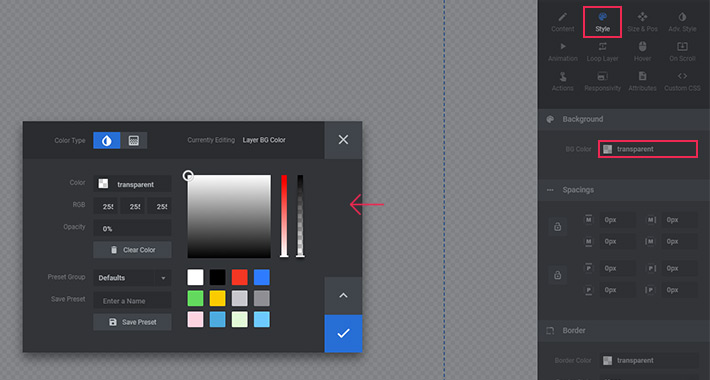Open the Hover settings tab
The width and height of the screenshot is (710, 380).
[x=642, y=52]
